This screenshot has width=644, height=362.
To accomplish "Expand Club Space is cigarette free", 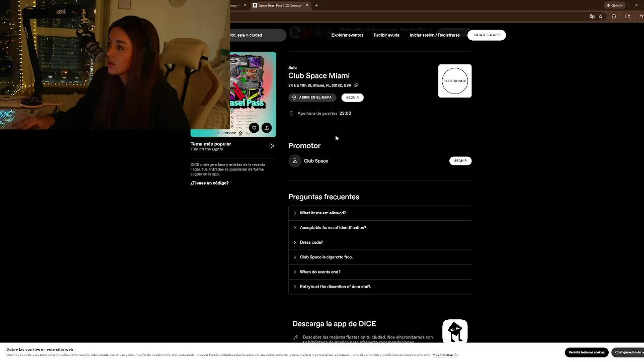I will [380, 257].
